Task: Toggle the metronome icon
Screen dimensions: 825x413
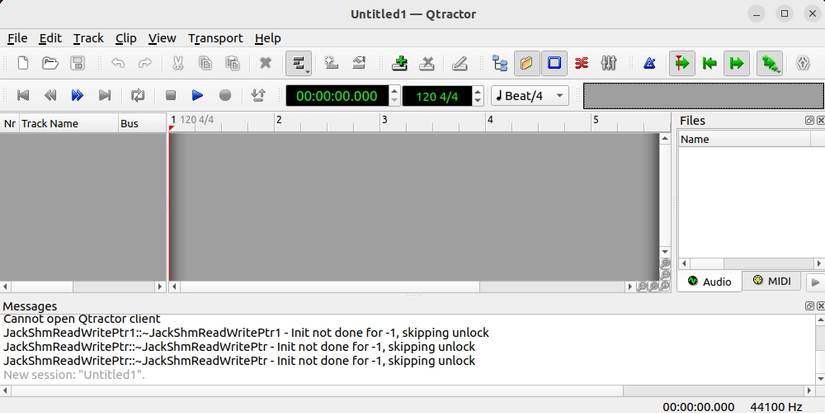Action: pos(649,64)
